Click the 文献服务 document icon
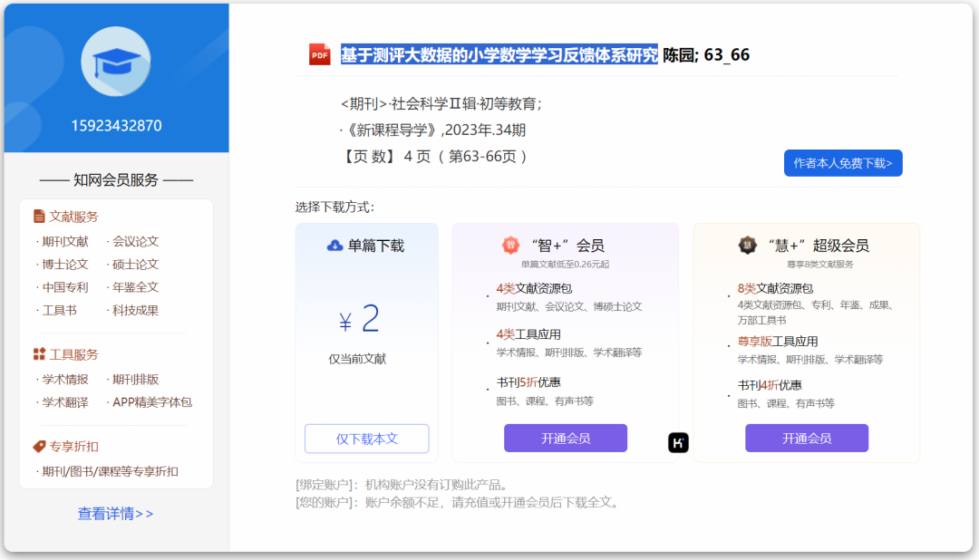This screenshot has height=560, width=979. (x=39, y=217)
